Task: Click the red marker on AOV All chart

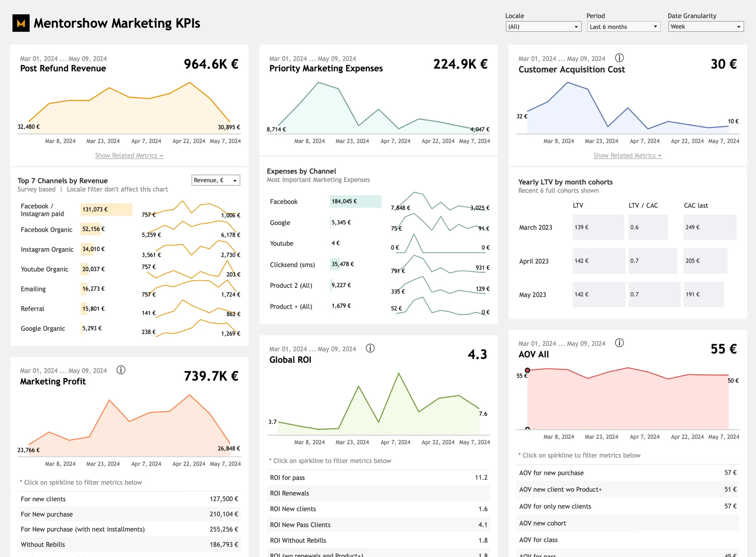Action: (528, 370)
